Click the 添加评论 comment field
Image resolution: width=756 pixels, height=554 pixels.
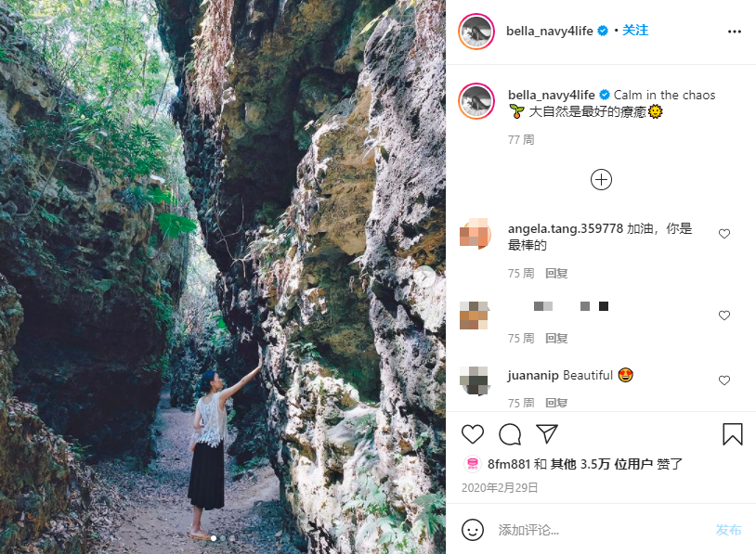(603, 530)
